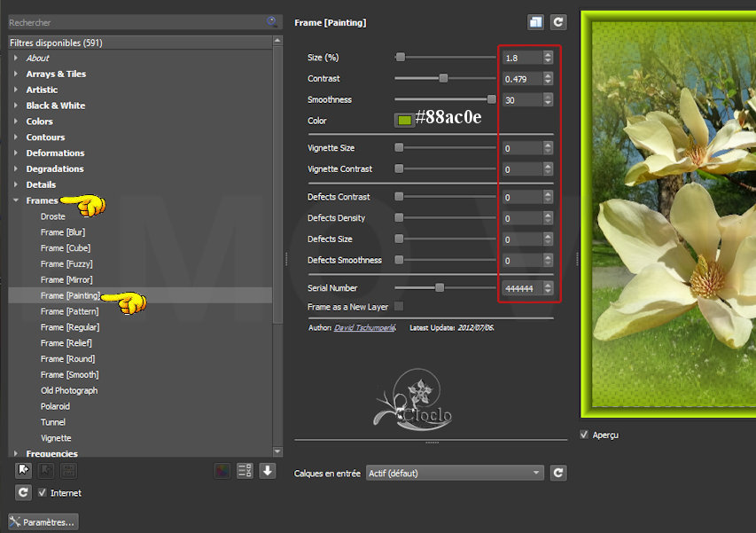Click the add fave icon below filter list
Screen dimensions: 756x533
[x=24, y=471]
